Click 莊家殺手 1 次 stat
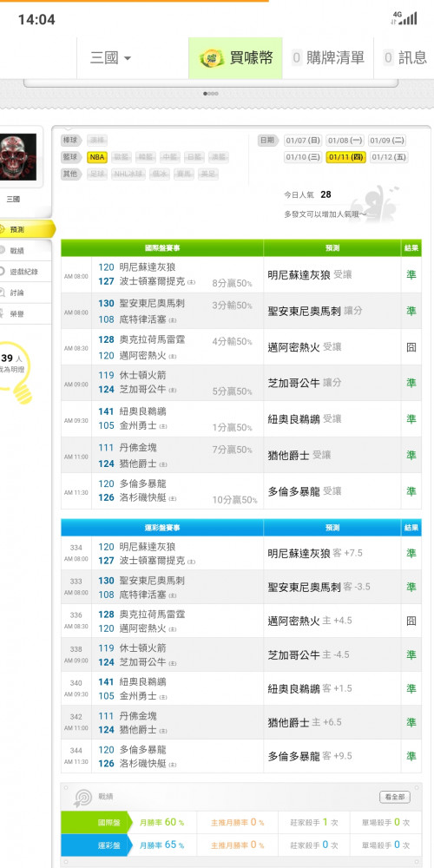This screenshot has height=868, width=434. point(314,823)
